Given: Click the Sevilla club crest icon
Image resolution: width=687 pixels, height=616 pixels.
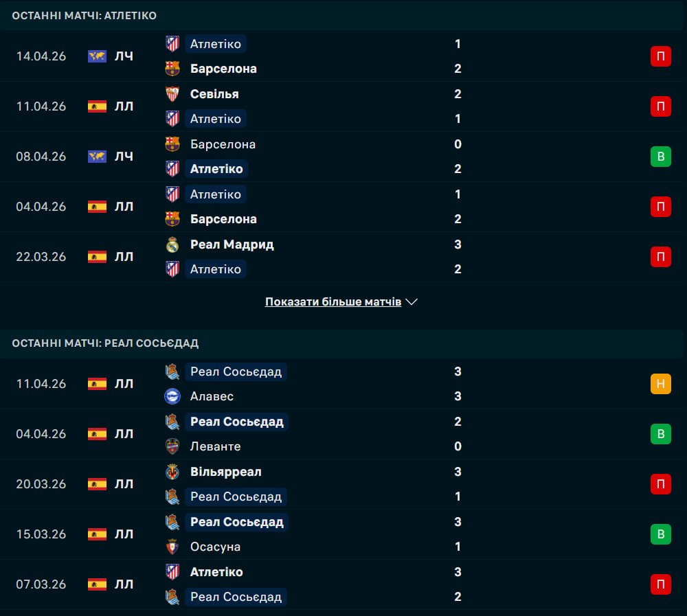Looking at the screenshot, I should [172, 94].
